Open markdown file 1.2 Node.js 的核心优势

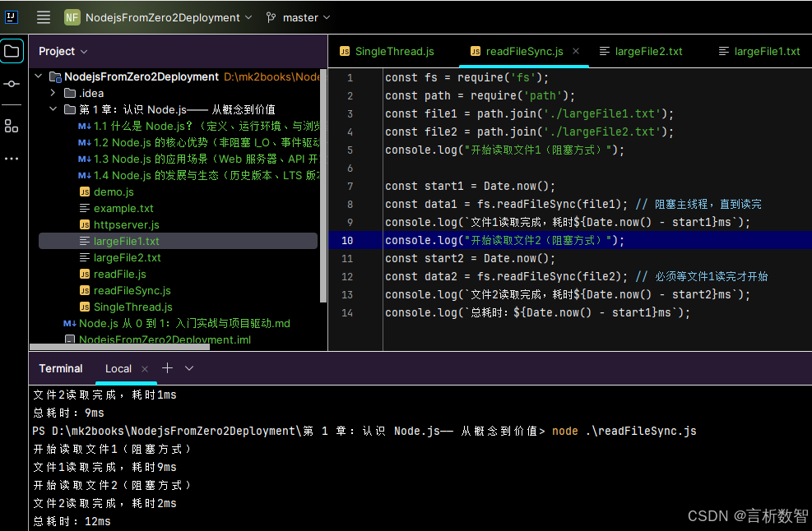(199, 142)
